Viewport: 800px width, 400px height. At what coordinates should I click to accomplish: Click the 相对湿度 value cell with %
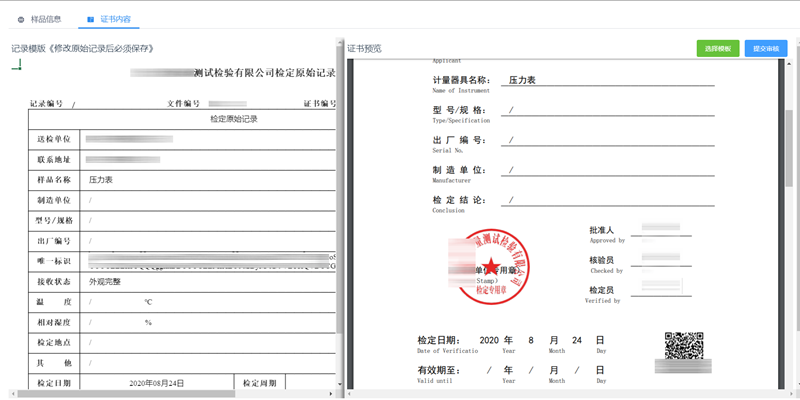click(208, 323)
